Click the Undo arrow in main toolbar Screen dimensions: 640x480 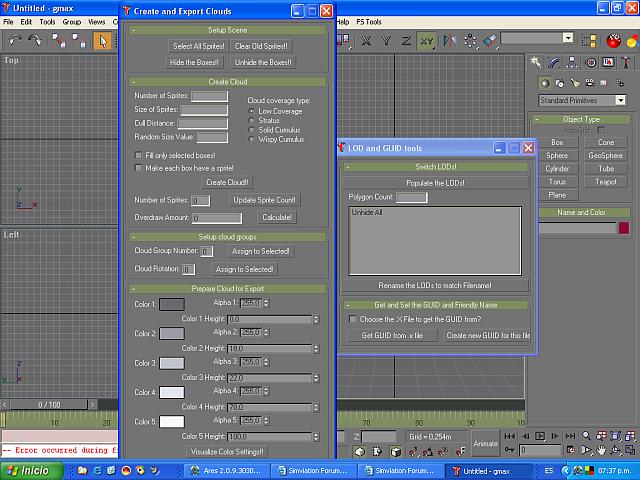[15, 41]
